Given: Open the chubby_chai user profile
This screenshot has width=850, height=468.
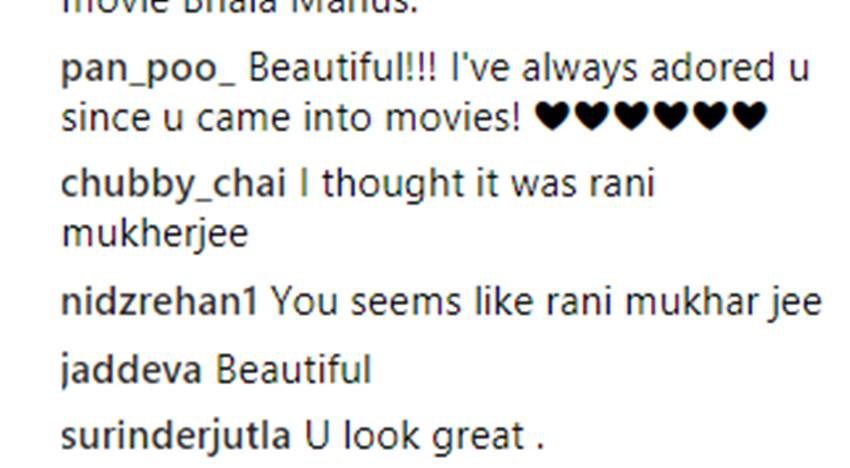Looking at the screenshot, I should pyautogui.click(x=173, y=184).
